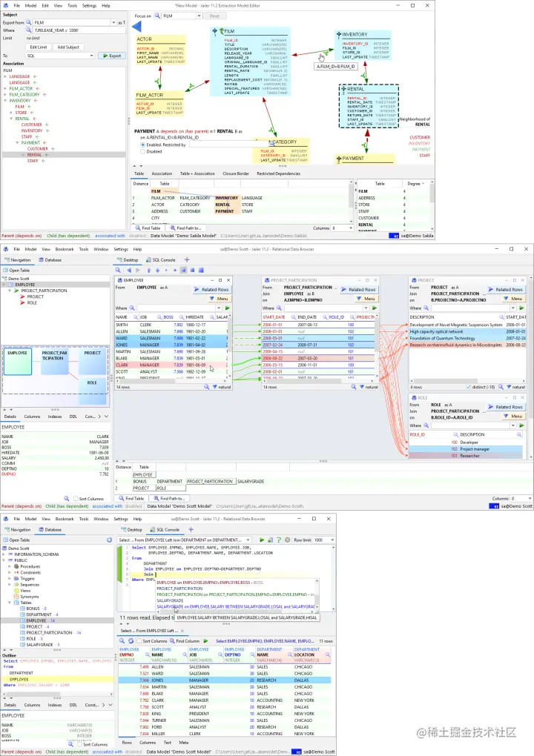Select the CLARK row in EMPLOYEE panel
This screenshot has width=534, height=756.
pyautogui.click(x=171, y=365)
